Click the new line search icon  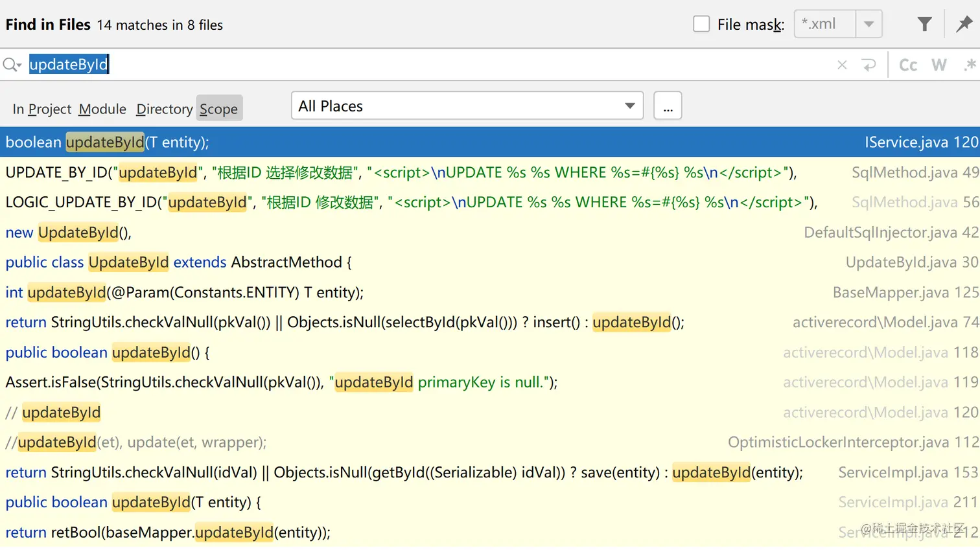coord(869,65)
